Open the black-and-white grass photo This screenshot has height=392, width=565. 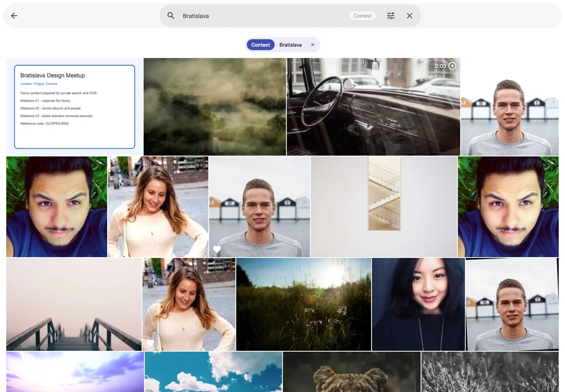pyautogui.click(x=490, y=372)
